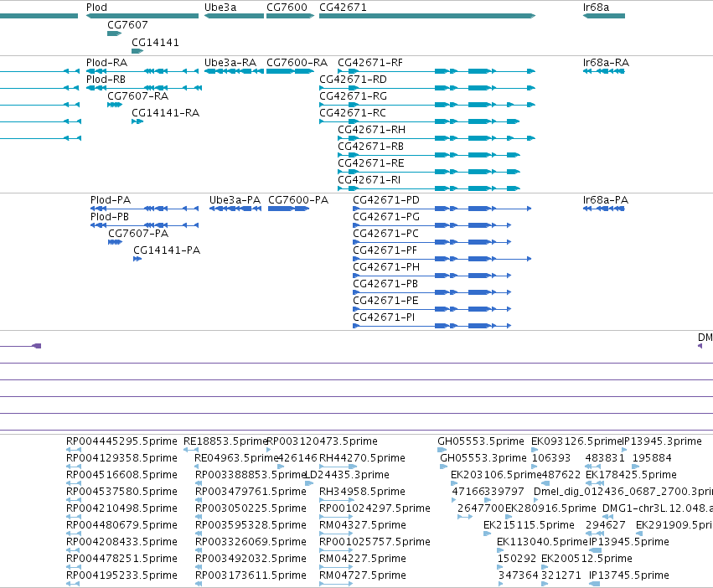This screenshot has width=713, height=588.
Task: Open the CG14141 gene label
Action: 155,42
